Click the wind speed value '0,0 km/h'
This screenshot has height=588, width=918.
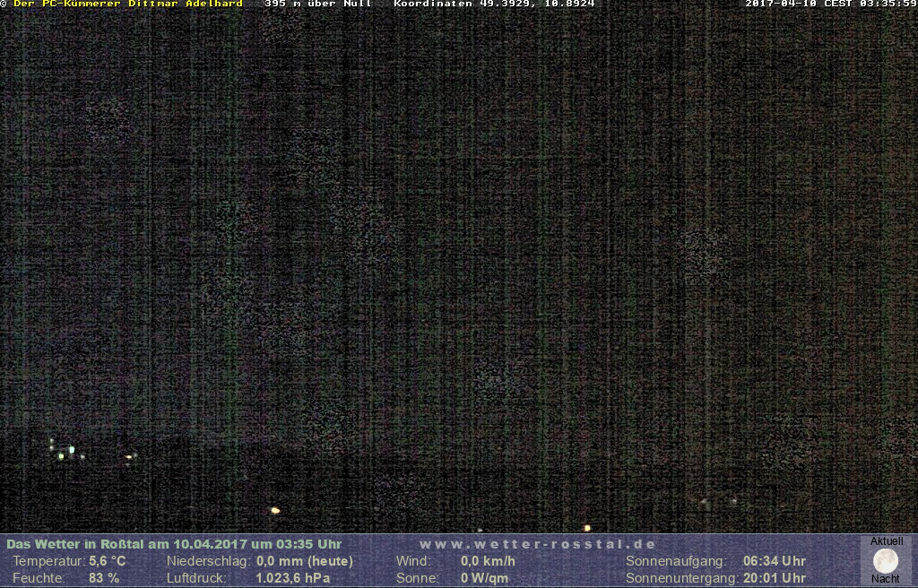point(488,561)
